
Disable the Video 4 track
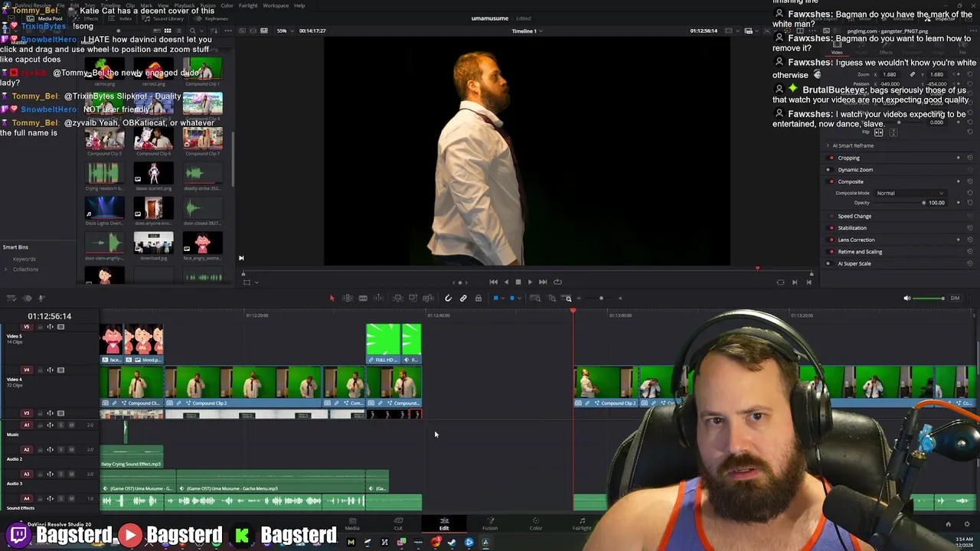click(61, 370)
